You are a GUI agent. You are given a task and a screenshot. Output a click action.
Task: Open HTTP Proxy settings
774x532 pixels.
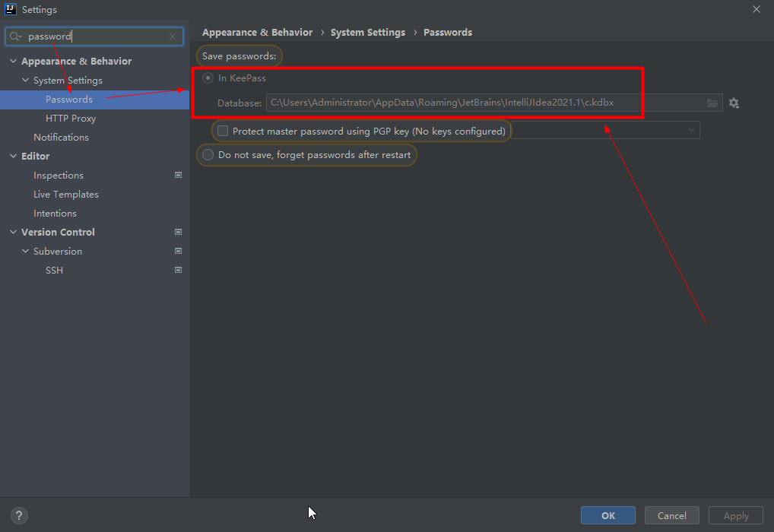click(71, 119)
